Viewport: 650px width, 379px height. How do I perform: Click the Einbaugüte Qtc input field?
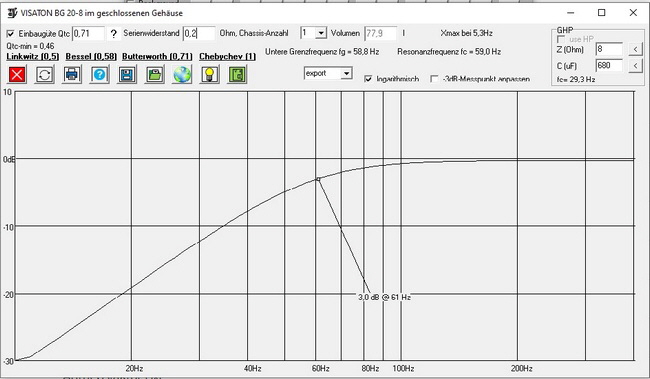88,34
